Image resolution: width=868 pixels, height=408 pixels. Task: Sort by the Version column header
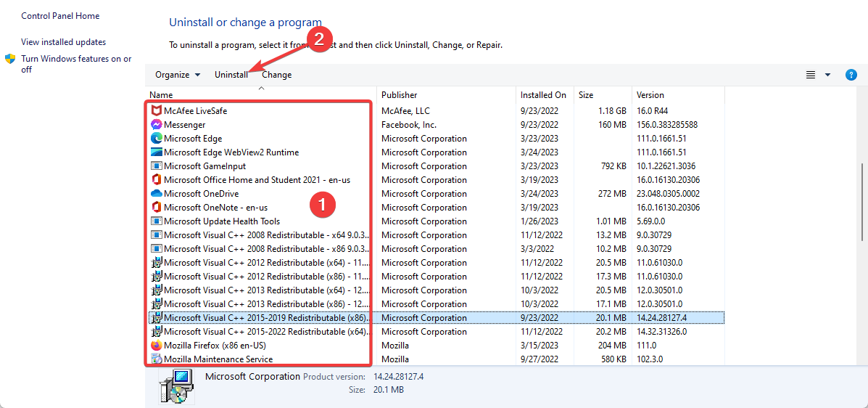coord(678,95)
